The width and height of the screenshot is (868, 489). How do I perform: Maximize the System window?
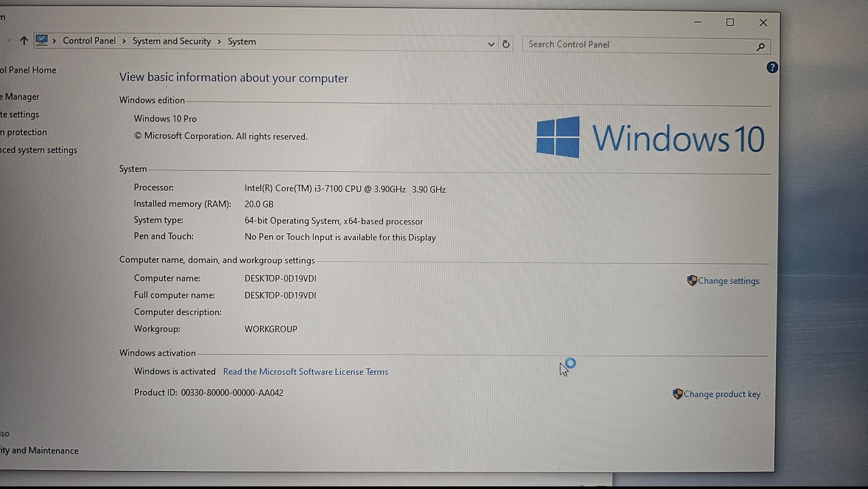tap(730, 22)
